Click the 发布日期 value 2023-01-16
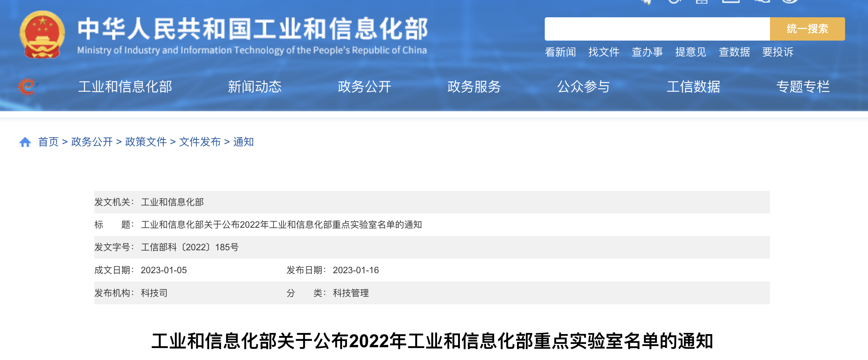The width and height of the screenshot is (868, 360). (x=356, y=270)
